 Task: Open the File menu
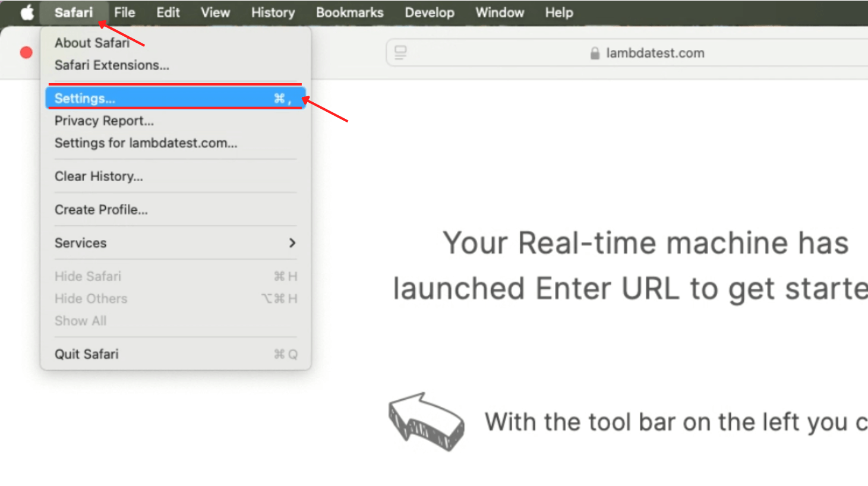pyautogui.click(x=125, y=12)
